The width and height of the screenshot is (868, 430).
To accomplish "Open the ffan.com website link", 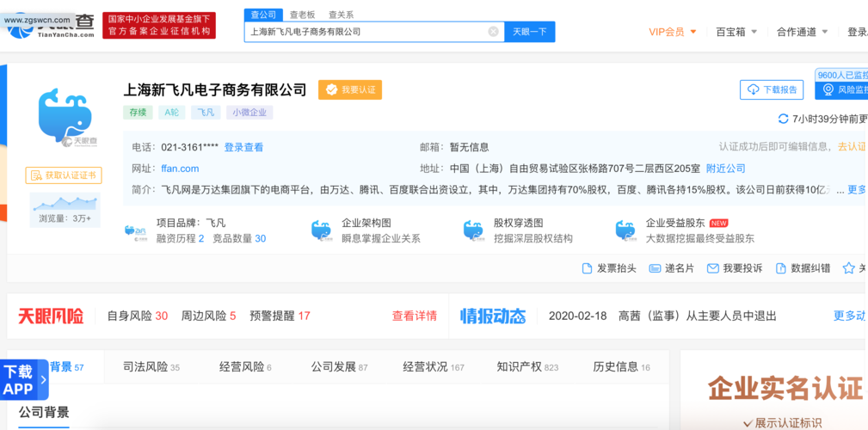I will pyautogui.click(x=180, y=169).
